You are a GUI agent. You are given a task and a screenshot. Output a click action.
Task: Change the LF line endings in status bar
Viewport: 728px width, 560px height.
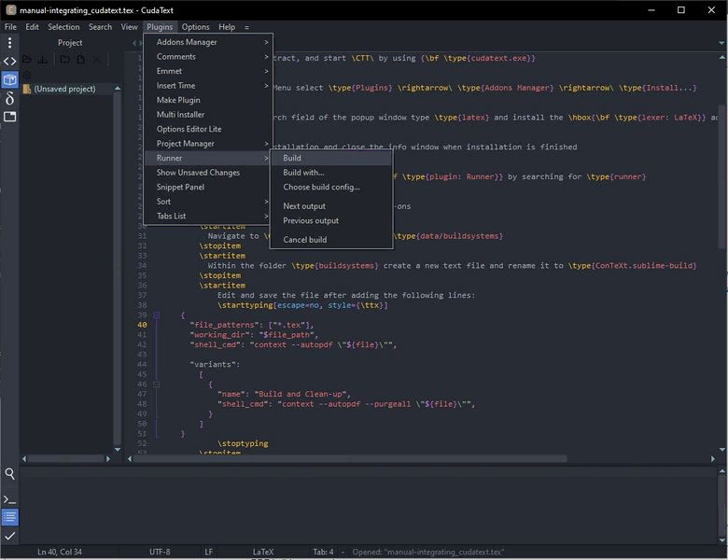point(209,552)
